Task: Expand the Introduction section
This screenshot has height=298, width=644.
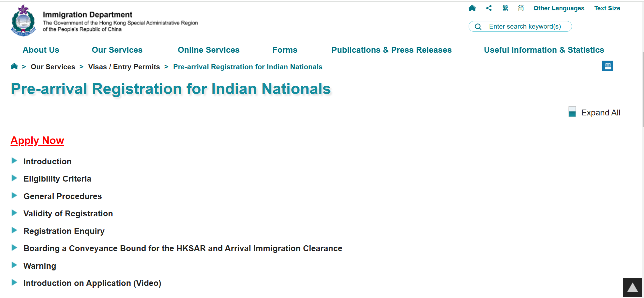Action: (47, 162)
